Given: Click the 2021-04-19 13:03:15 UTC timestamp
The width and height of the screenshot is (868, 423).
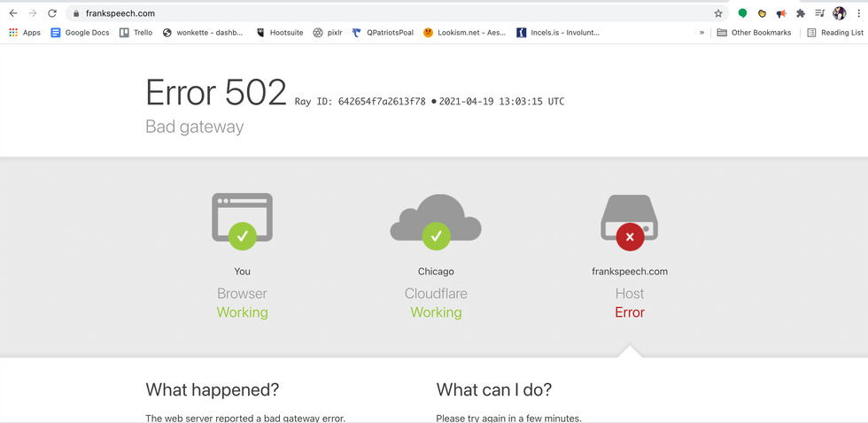Looking at the screenshot, I should [x=501, y=102].
